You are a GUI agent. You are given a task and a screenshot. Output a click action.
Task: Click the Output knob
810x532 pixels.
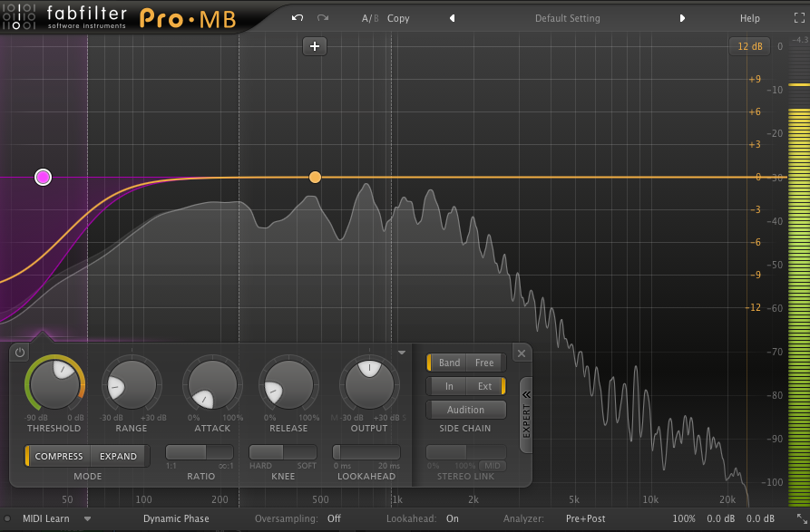[x=369, y=384]
